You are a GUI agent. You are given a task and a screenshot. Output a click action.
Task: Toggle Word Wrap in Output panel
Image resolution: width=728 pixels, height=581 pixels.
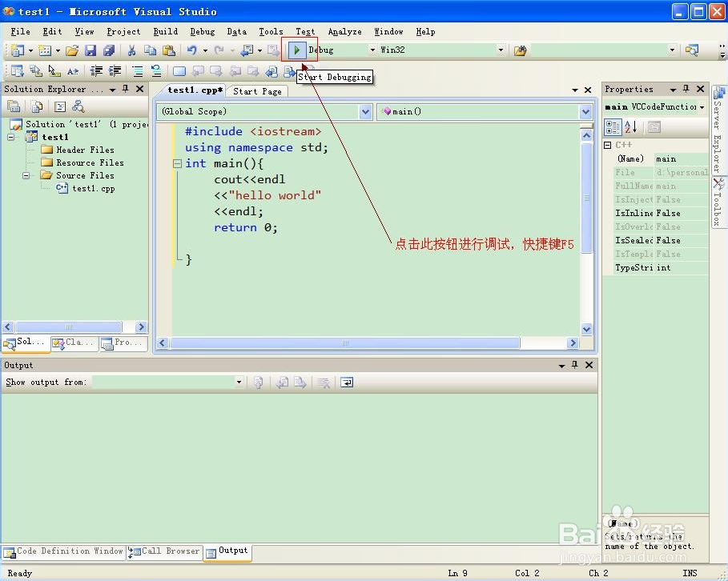[346, 383]
